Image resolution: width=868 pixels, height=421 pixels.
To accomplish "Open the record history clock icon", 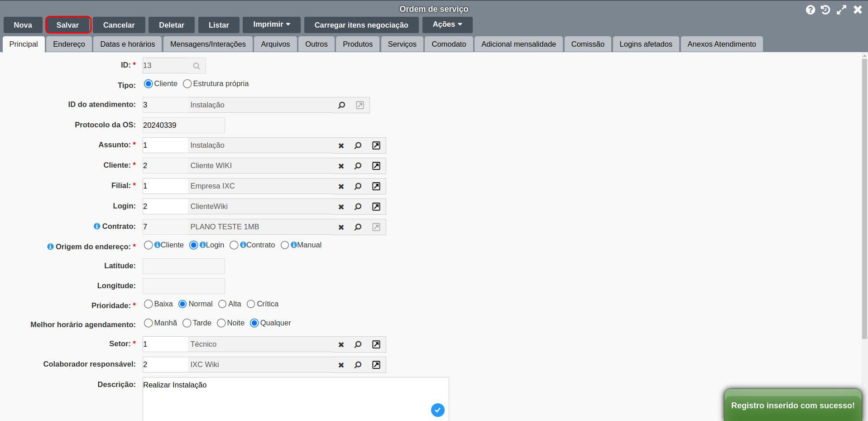I will (825, 10).
